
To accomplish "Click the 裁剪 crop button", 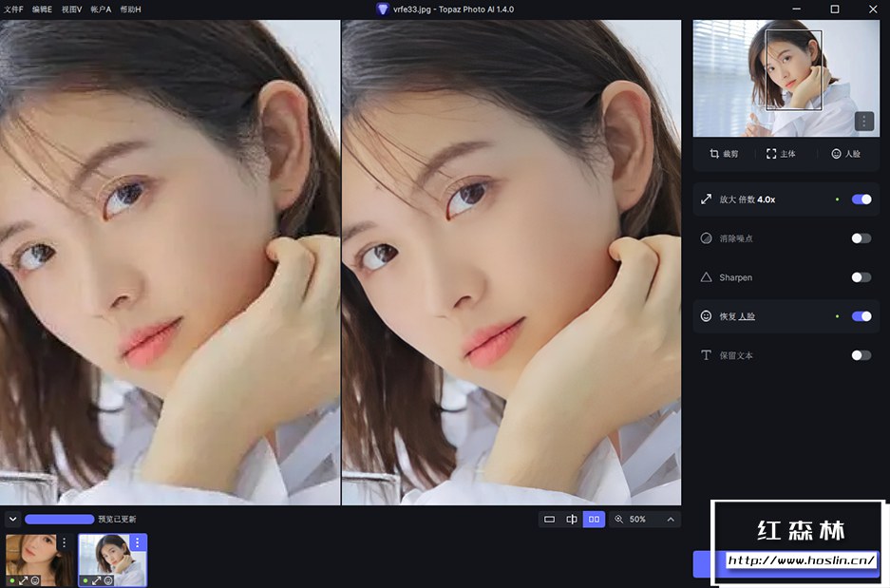I will pyautogui.click(x=724, y=153).
